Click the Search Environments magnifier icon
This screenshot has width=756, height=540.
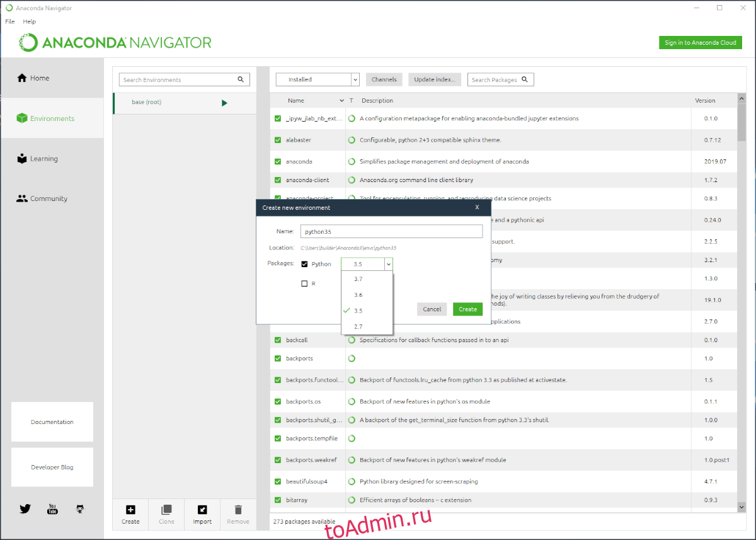241,79
